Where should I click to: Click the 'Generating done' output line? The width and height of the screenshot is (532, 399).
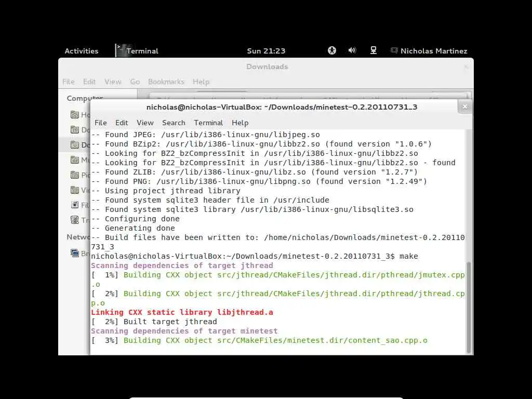[133, 229]
